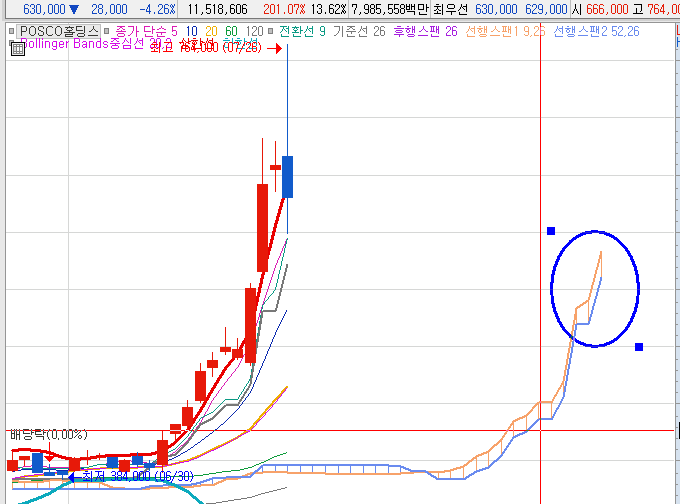680x504 pixels.
Task: Click the best bid price 629,000
Action: [x=546, y=9]
